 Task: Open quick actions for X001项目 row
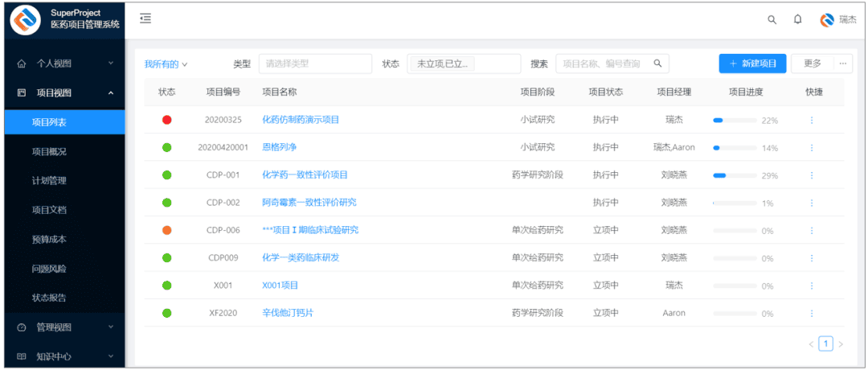click(x=812, y=286)
